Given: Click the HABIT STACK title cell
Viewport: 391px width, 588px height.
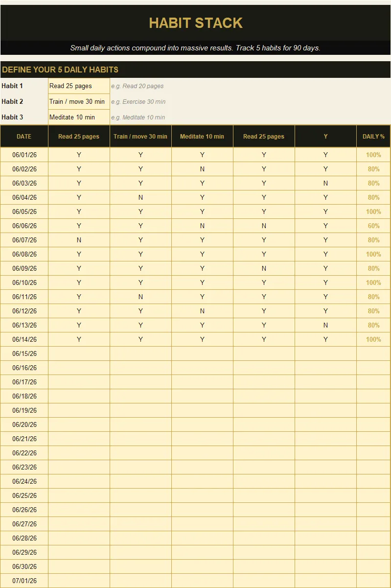Looking at the screenshot, I should click(196, 23).
